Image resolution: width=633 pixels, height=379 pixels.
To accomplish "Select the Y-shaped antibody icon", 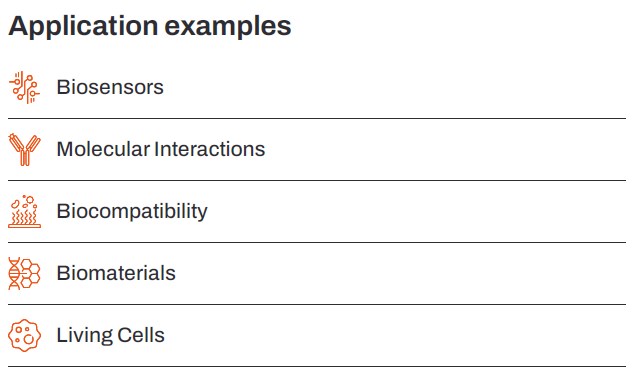I will 24,149.
